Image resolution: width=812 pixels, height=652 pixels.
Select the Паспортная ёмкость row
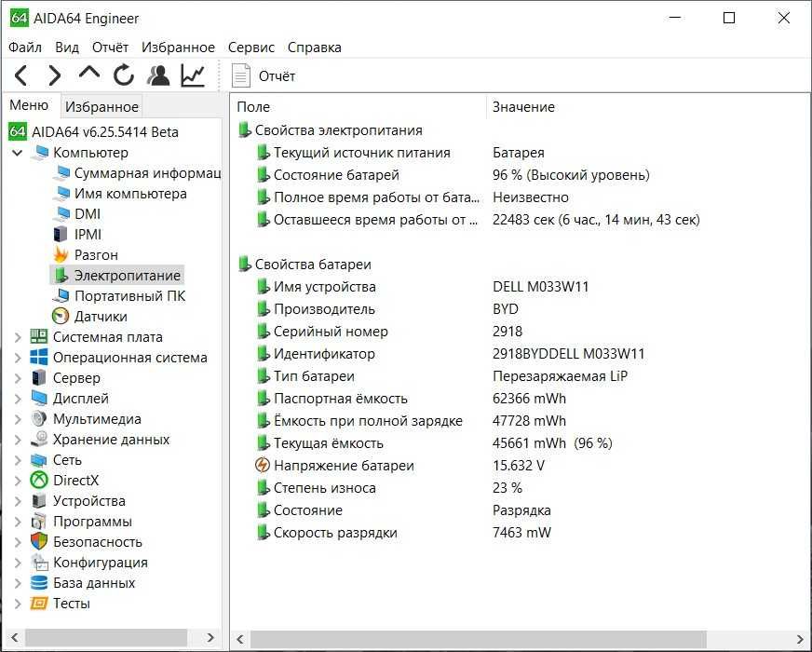point(340,399)
